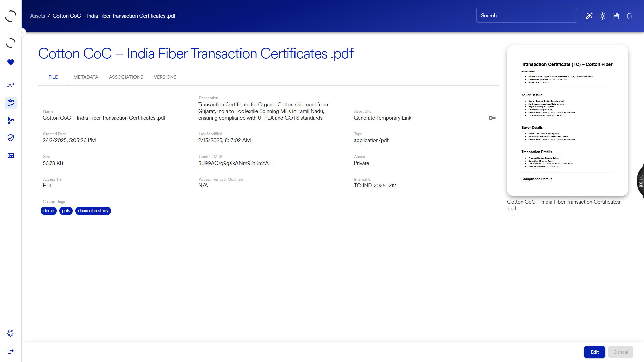Click the Search input field
Screen dimensions: 644x362
526,16
